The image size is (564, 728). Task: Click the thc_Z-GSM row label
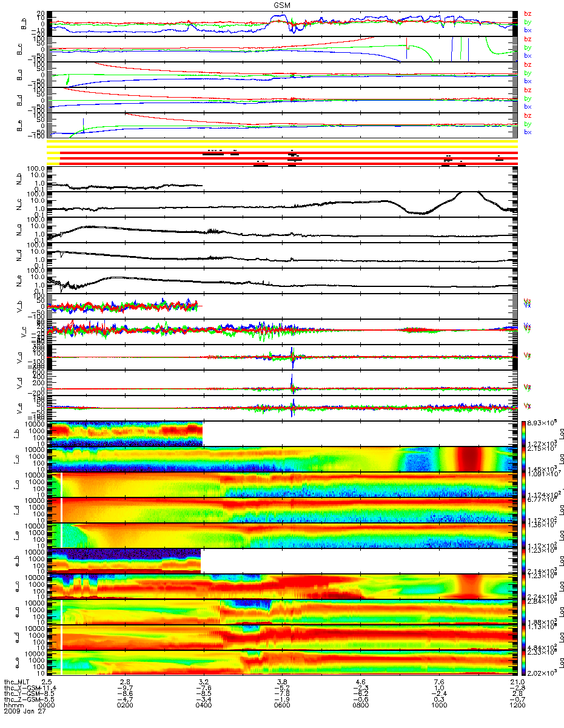22,699
